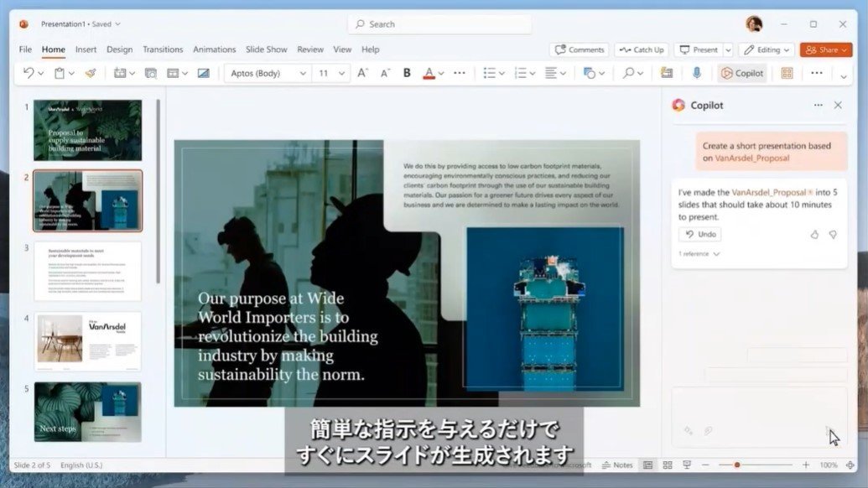Open the ribbon overflow ellipsis menu
Screen dimensions: 868x488
click(817, 73)
